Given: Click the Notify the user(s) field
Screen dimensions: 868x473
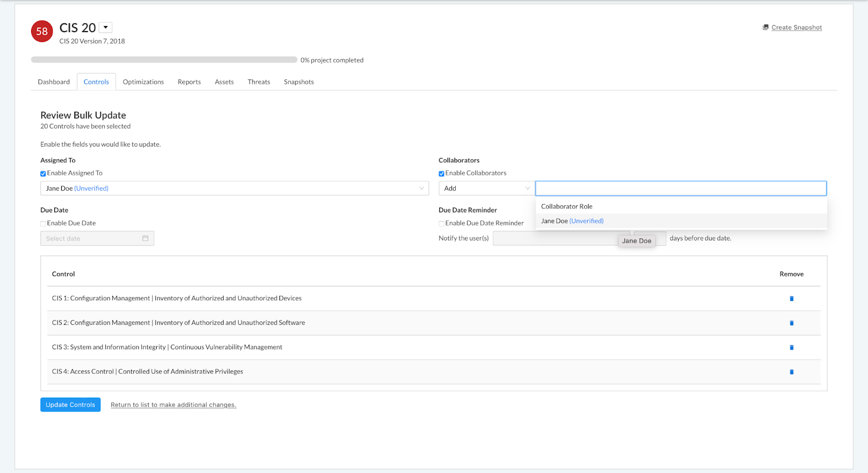Looking at the screenshot, I should point(561,238).
